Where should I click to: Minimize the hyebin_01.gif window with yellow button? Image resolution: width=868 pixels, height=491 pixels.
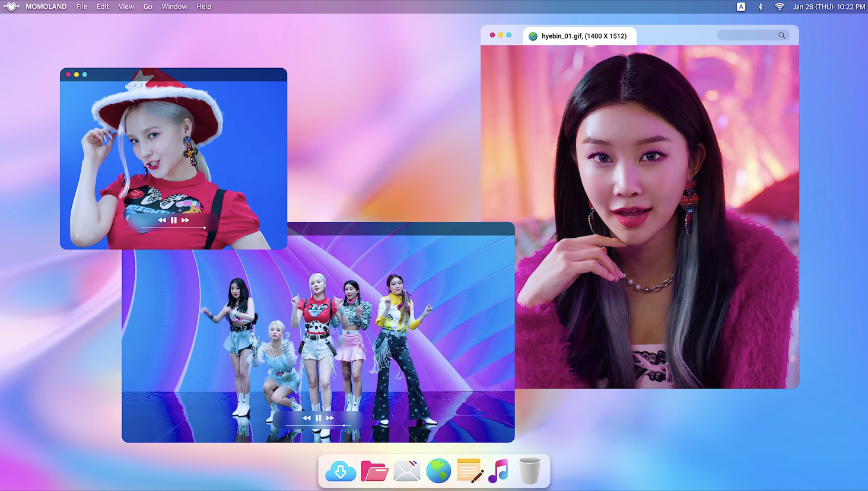click(x=501, y=35)
